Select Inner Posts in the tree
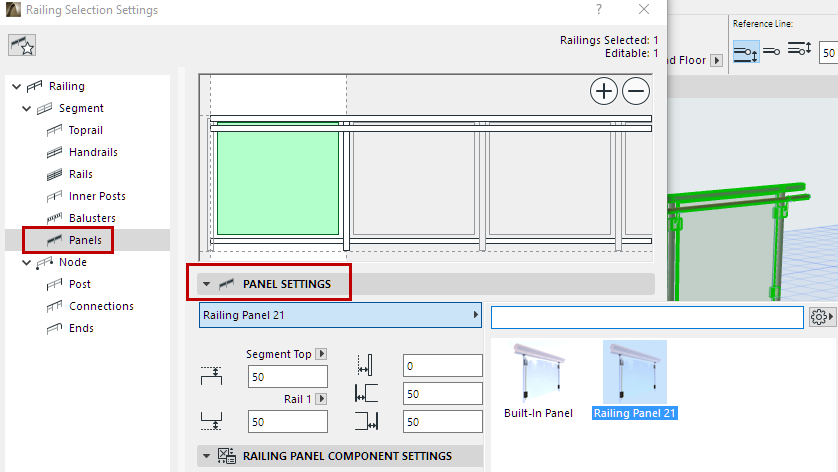838x472 pixels. [x=97, y=196]
